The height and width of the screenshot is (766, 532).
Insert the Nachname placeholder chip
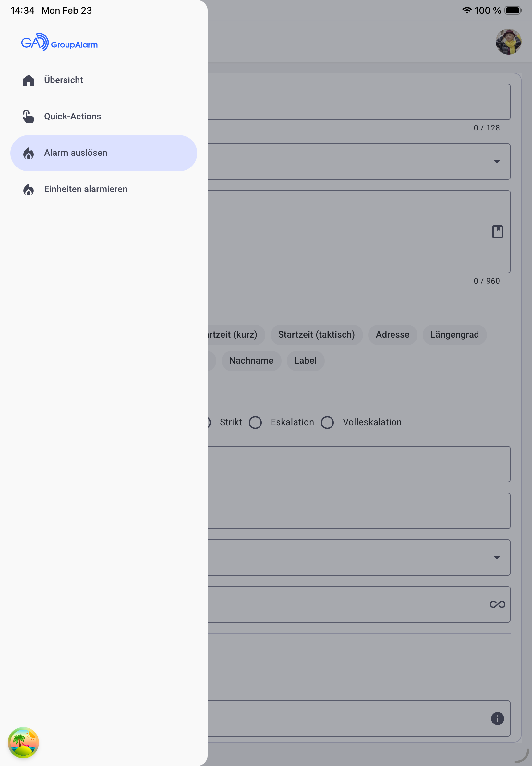click(x=251, y=361)
